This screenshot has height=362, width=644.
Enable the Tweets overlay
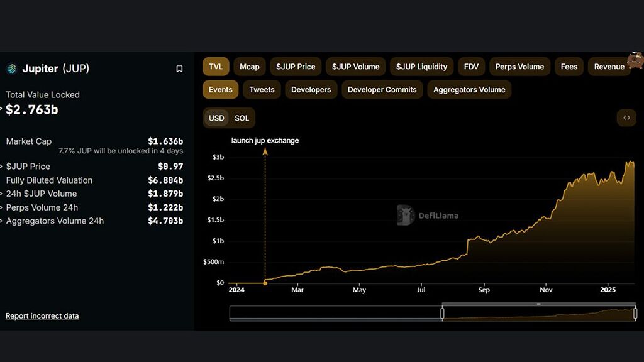(x=262, y=90)
